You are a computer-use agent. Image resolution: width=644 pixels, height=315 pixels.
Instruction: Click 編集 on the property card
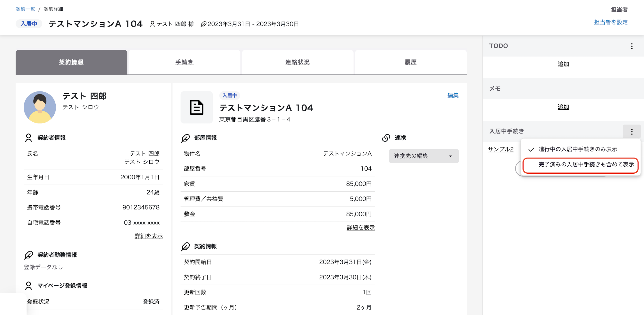click(x=453, y=95)
